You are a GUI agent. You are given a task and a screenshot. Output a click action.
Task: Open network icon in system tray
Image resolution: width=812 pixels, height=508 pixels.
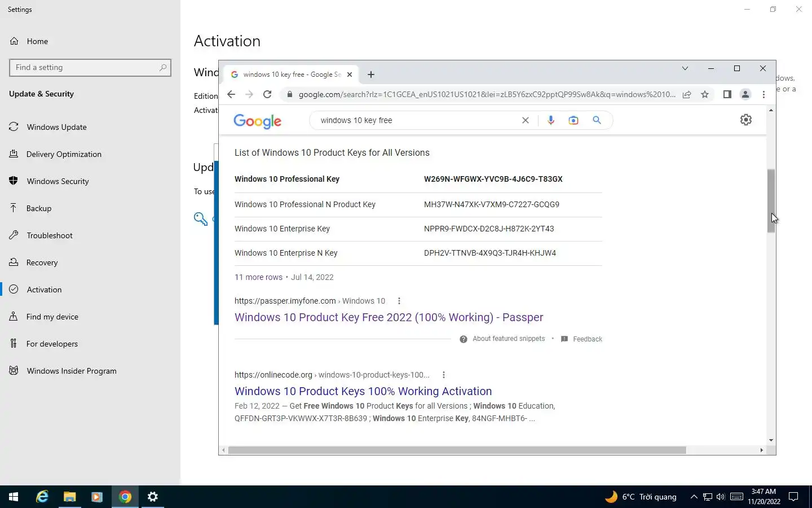(707, 497)
